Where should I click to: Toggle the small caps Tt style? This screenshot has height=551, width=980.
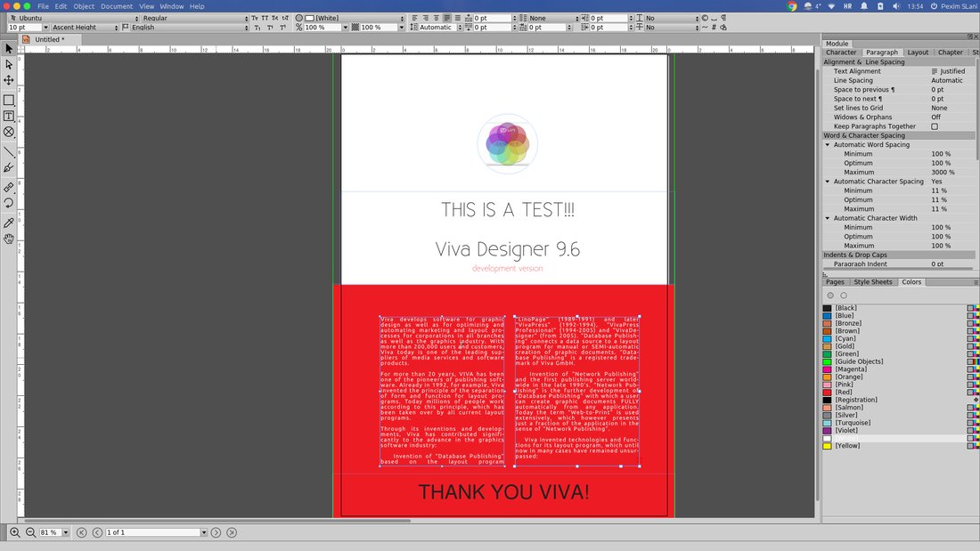(255, 18)
